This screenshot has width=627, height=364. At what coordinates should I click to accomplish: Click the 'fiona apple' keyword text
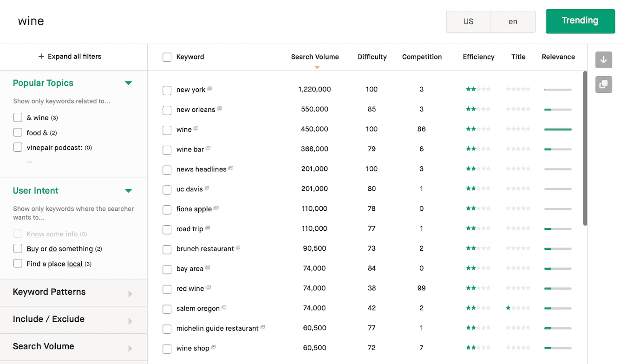pos(194,209)
